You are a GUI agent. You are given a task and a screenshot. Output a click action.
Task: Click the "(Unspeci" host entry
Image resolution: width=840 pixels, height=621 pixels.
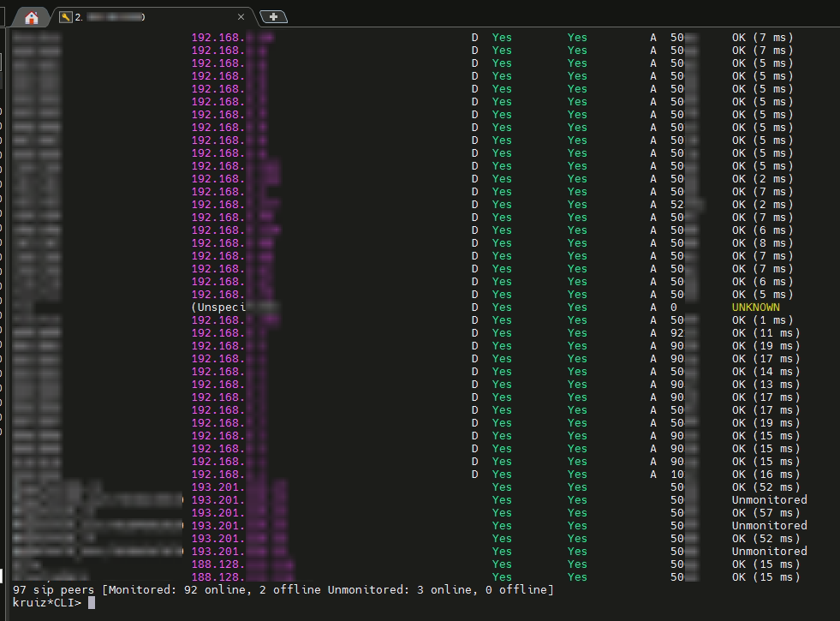point(218,308)
